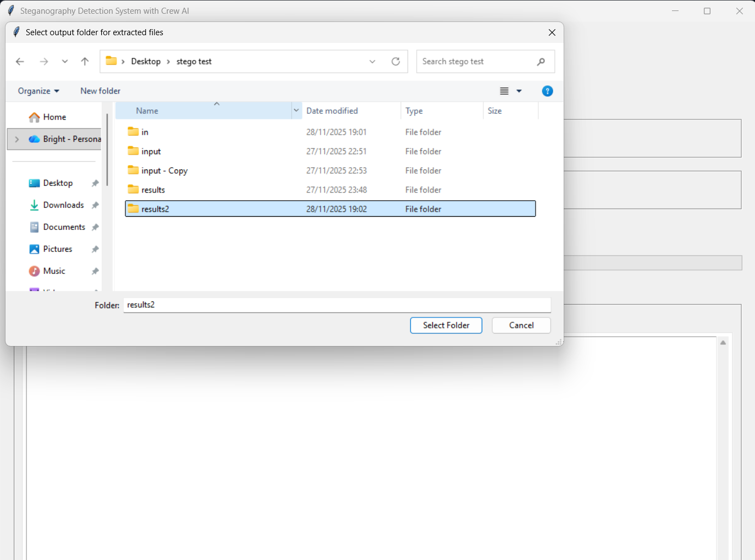Click the forward navigation arrow
This screenshot has width=755, height=560.
44,62
